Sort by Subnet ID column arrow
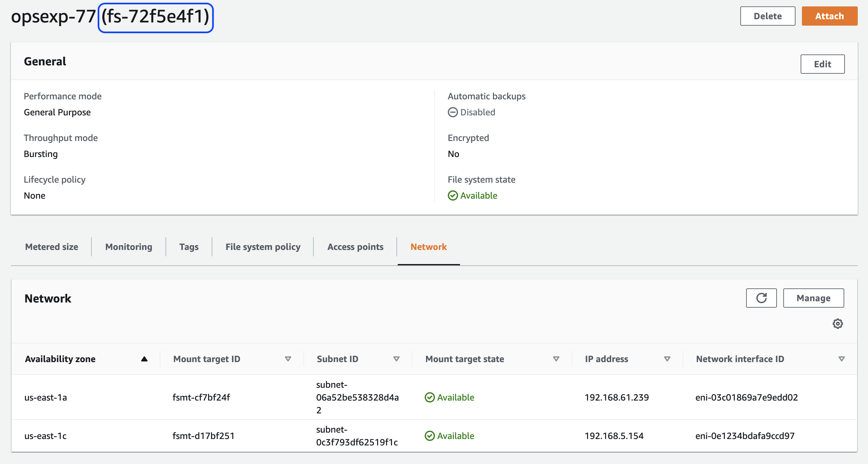The height and width of the screenshot is (464, 868). pos(396,359)
